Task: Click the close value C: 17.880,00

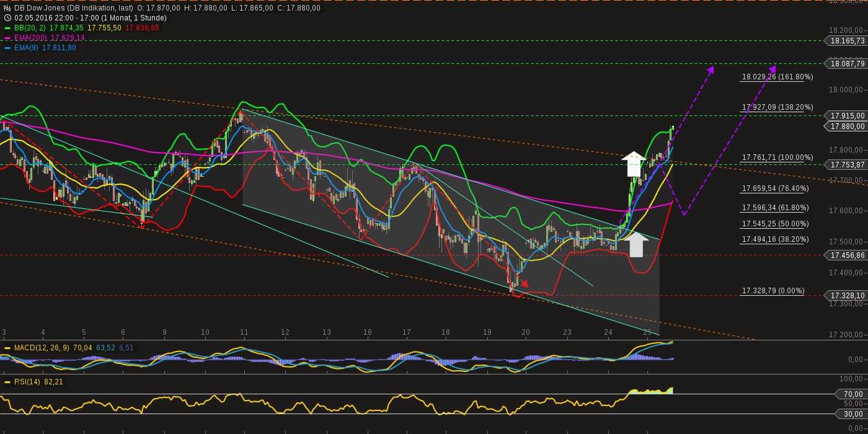Action: point(299,8)
